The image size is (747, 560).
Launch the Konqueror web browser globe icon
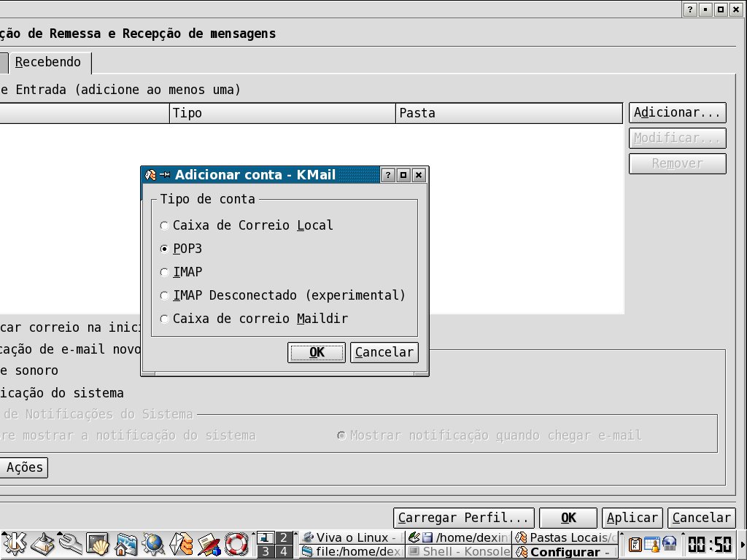153,544
